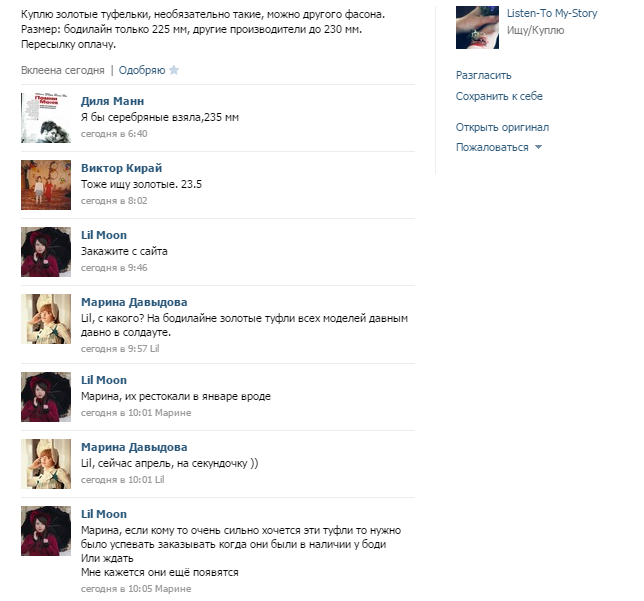
Task: Click the Одобряю like link
Action: coord(142,70)
